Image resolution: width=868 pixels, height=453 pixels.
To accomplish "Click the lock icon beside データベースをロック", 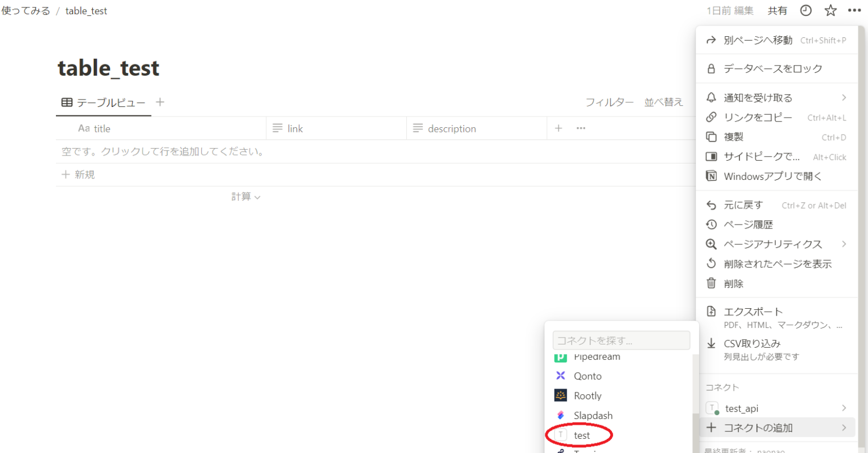I will point(711,68).
